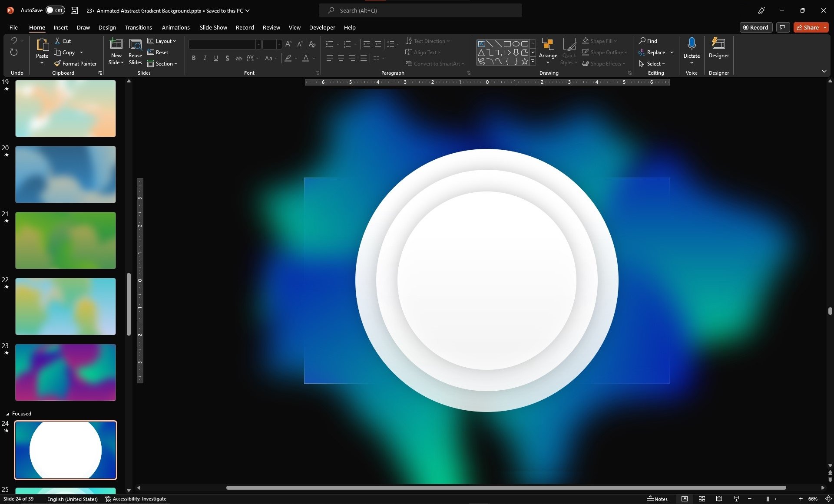The height and width of the screenshot is (504, 834).
Task: Click English (United States) language
Action: [72, 499]
